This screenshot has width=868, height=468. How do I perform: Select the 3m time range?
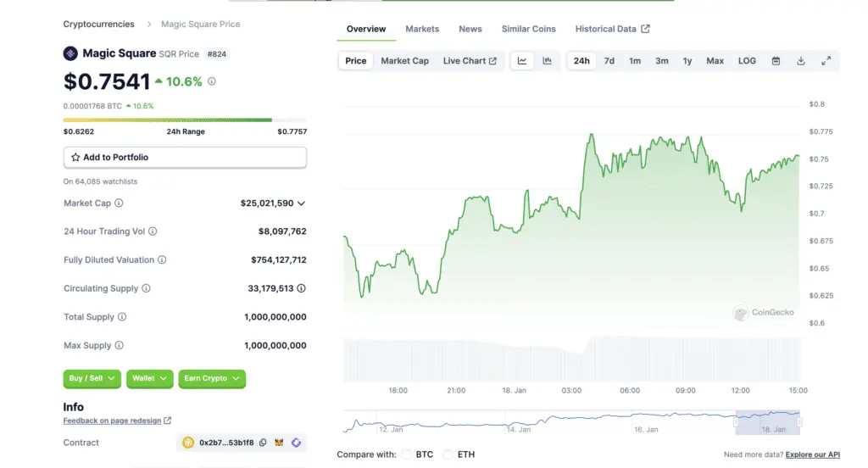coord(661,61)
